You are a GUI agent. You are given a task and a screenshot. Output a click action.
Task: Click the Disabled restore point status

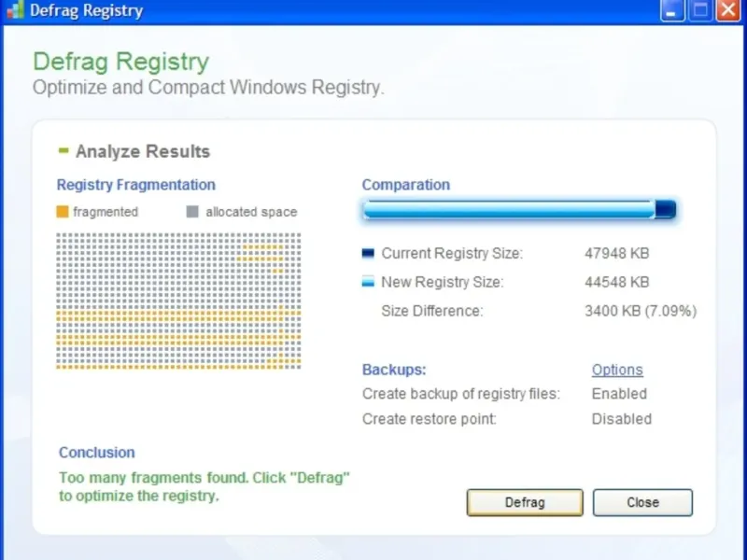[622, 419]
